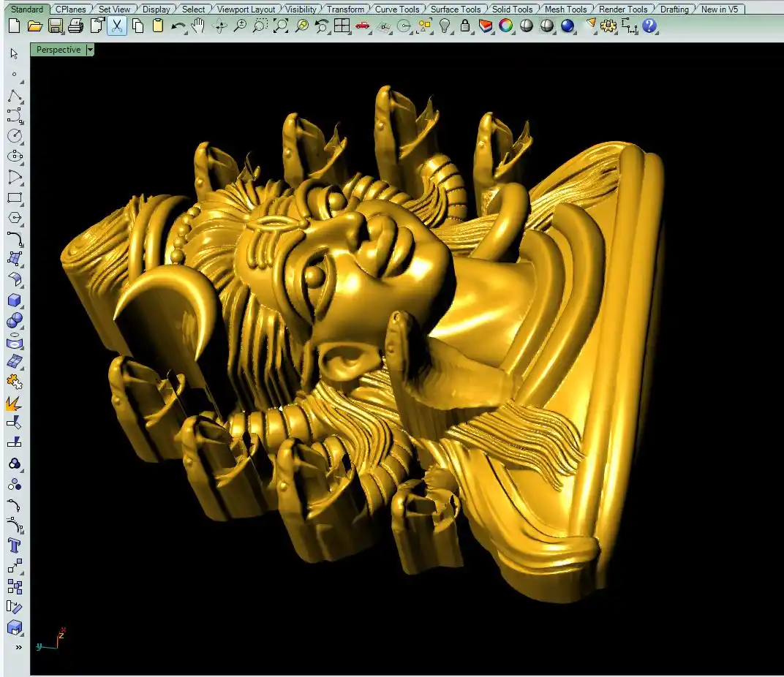Open the color wheel material editor
Image resolution: width=784 pixels, height=677 pixels.
(505, 26)
